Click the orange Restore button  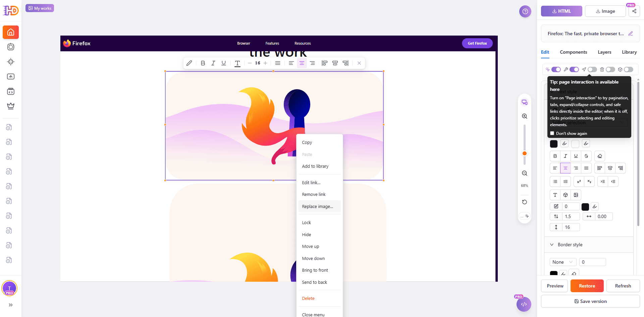tap(587, 286)
